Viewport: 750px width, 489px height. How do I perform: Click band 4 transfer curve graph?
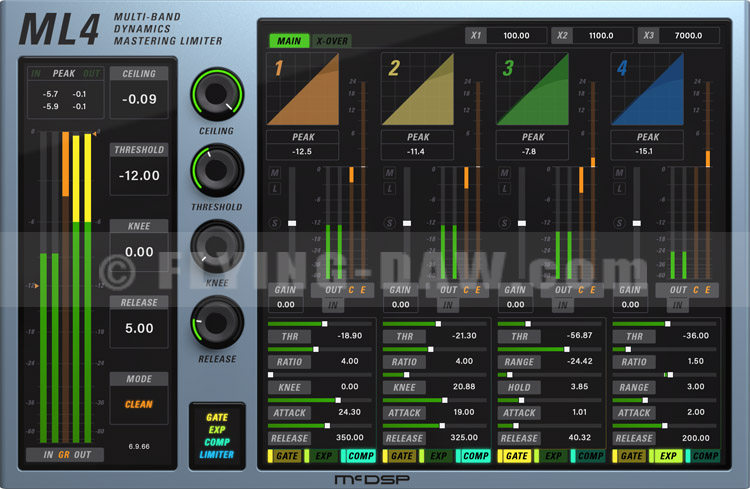pos(647,89)
